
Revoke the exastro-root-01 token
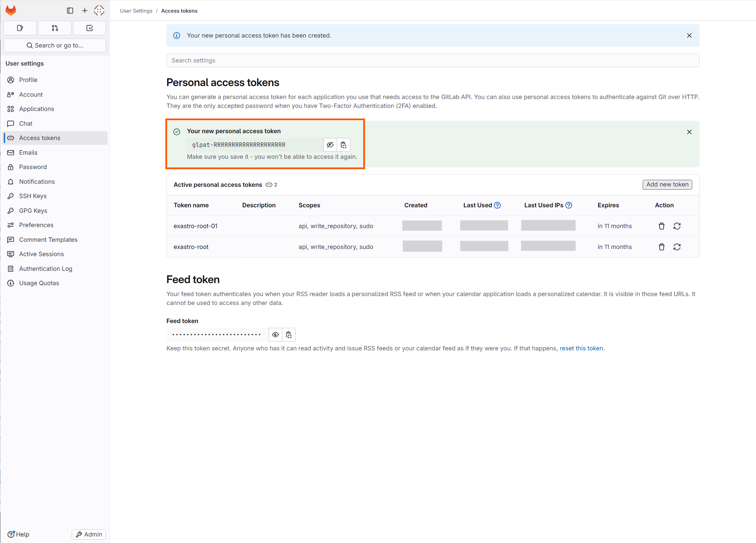pyautogui.click(x=662, y=226)
